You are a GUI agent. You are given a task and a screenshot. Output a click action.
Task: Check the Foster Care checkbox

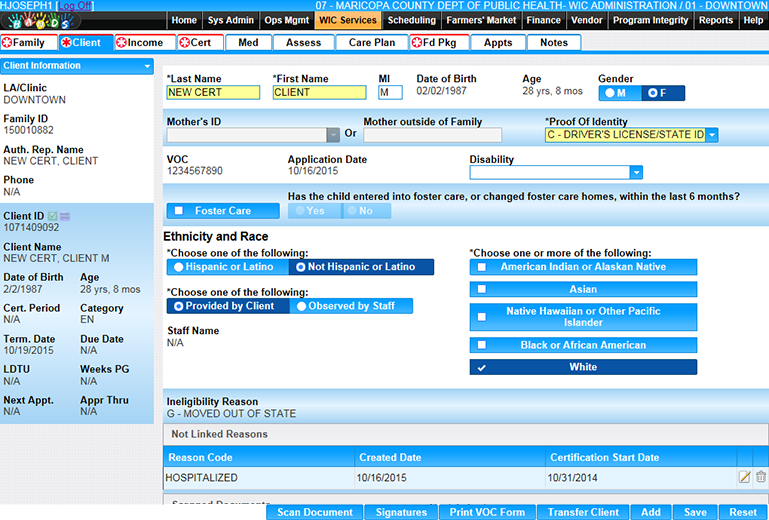point(179,211)
